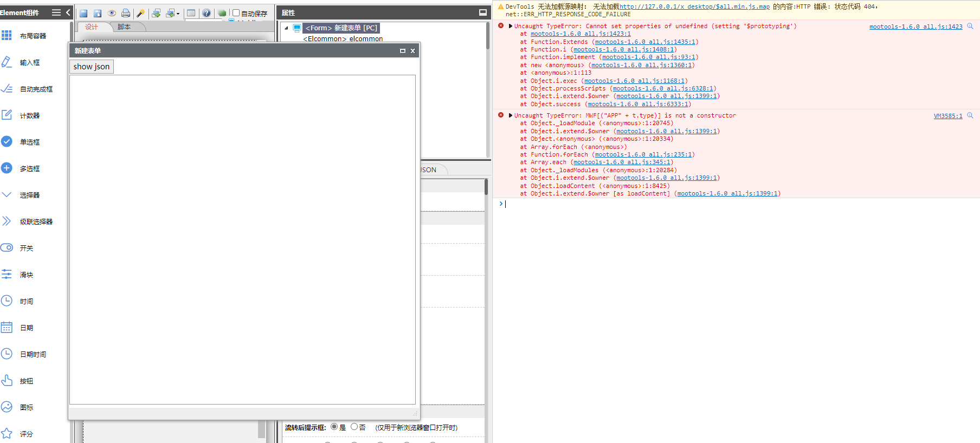Click the show json button
This screenshot has width=980, height=443.
tap(92, 67)
